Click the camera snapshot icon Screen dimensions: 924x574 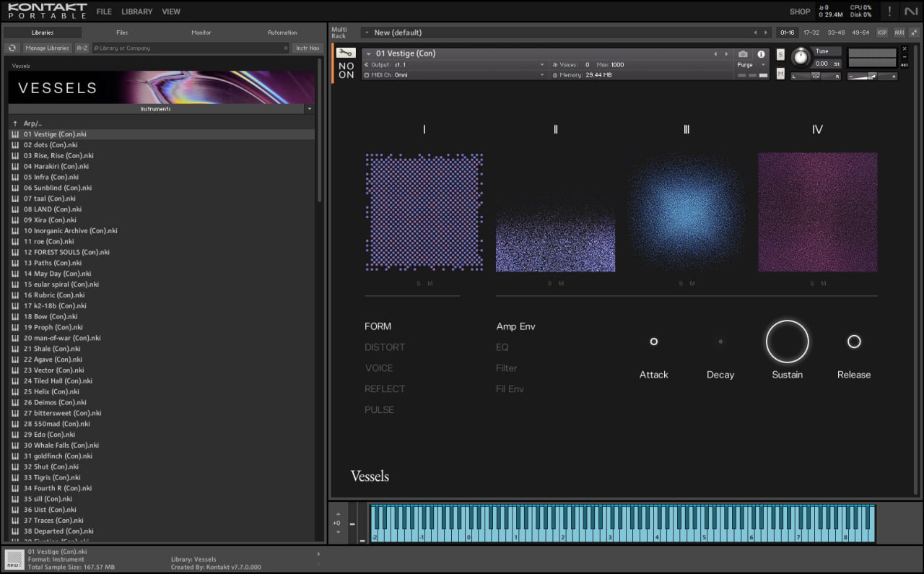tap(743, 54)
